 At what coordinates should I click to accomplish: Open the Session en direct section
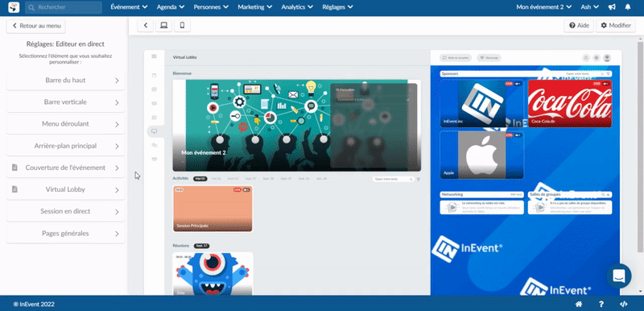click(65, 212)
